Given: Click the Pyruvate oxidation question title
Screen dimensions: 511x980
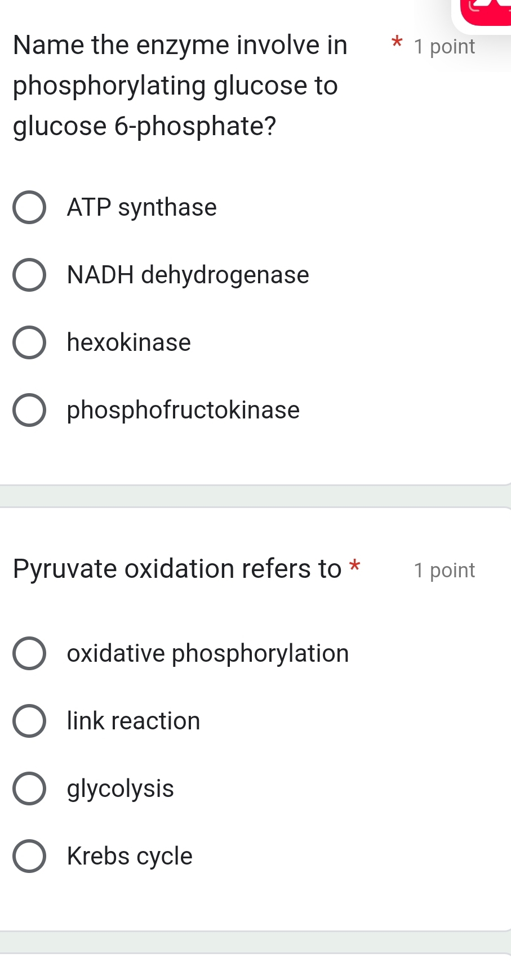Looking at the screenshot, I should pos(175,569).
